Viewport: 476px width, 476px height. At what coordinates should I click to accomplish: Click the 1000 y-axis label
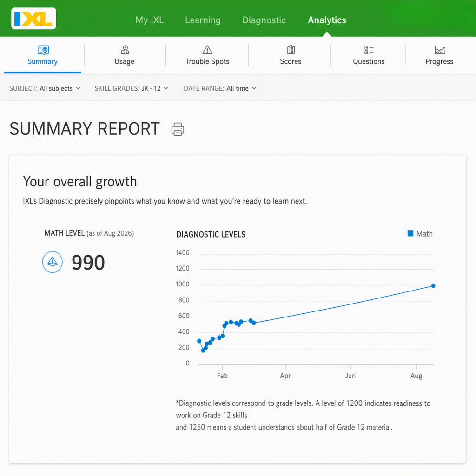click(182, 284)
